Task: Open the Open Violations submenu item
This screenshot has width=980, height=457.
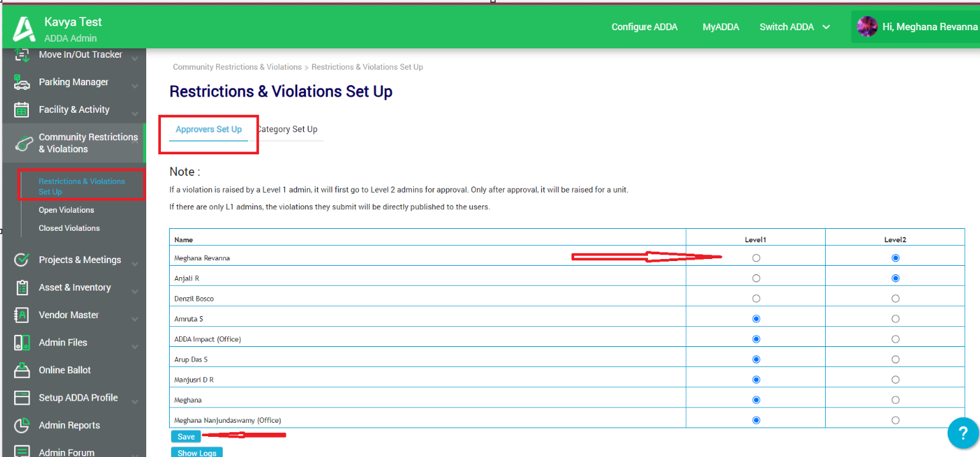Action: click(x=66, y=210)
